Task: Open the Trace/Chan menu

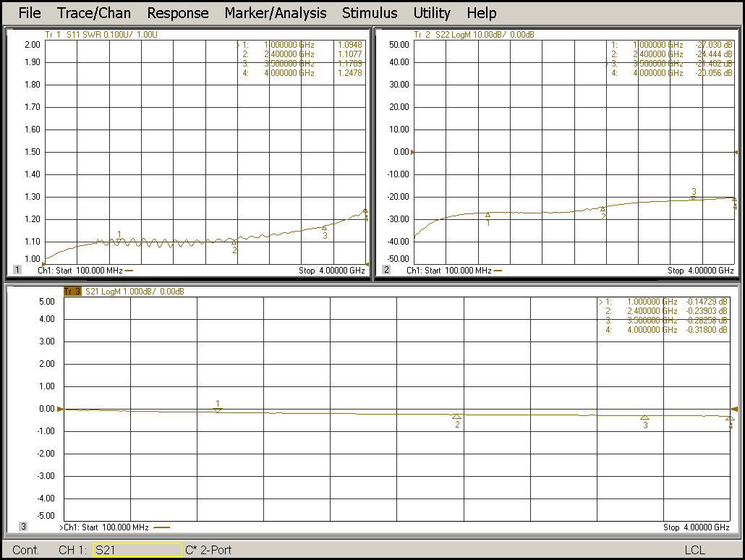Action: click(x=94, y=13)
